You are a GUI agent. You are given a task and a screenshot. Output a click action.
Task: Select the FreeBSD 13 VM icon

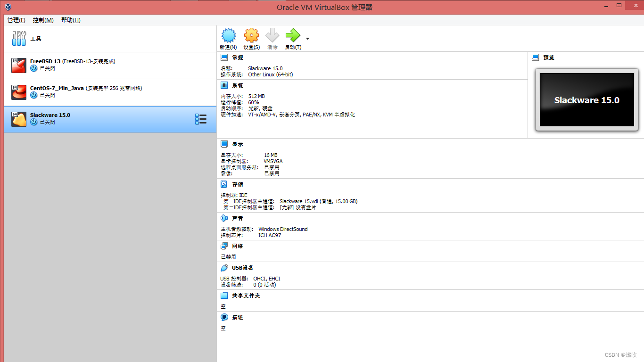click(19, 66)
